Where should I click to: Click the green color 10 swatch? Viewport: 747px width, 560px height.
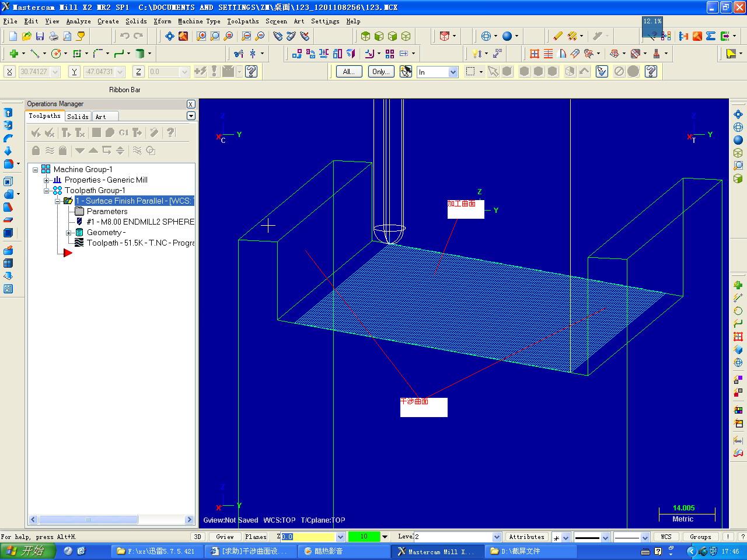coord(364,537)
